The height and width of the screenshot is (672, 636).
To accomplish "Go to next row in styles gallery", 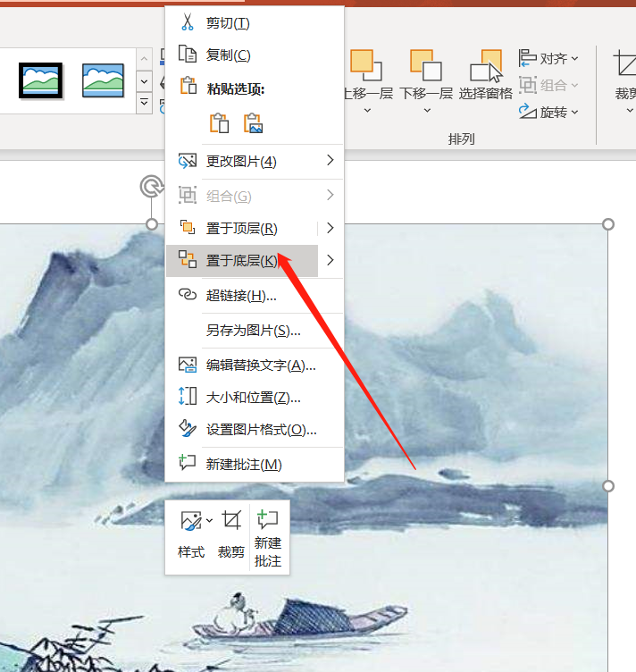I will [145, 81].
